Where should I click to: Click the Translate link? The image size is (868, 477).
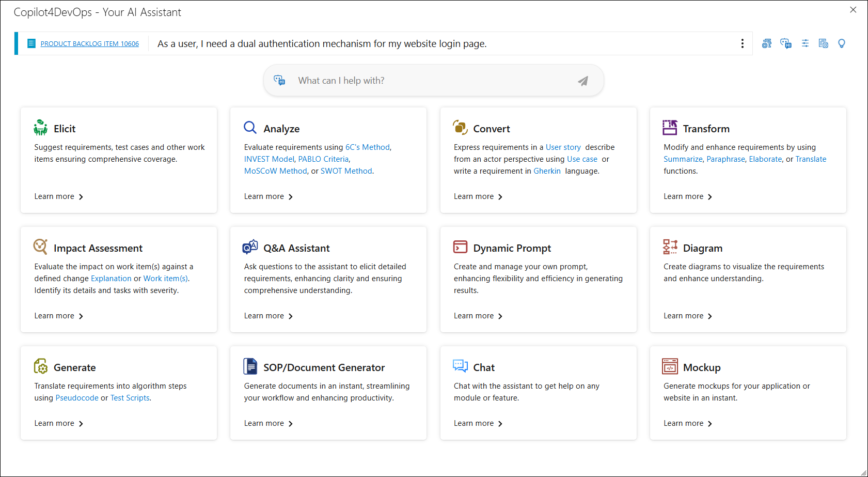[x=811, y=159]
